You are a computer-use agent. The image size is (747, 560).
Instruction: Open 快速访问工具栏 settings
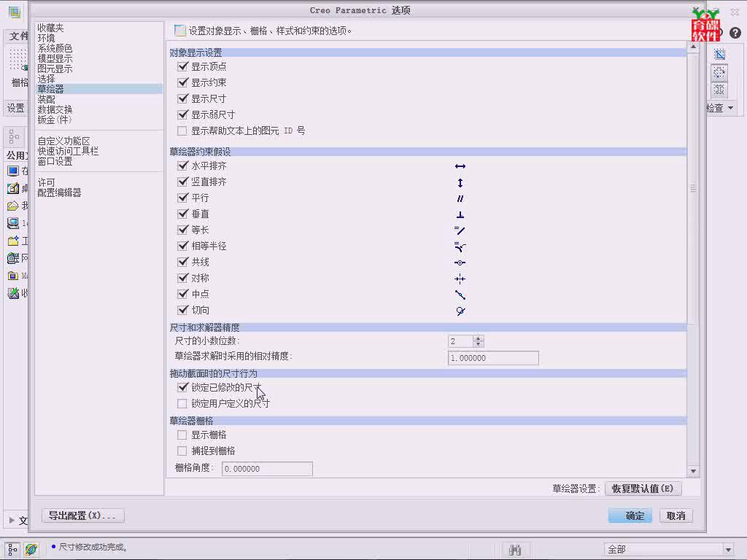(68, 151)
